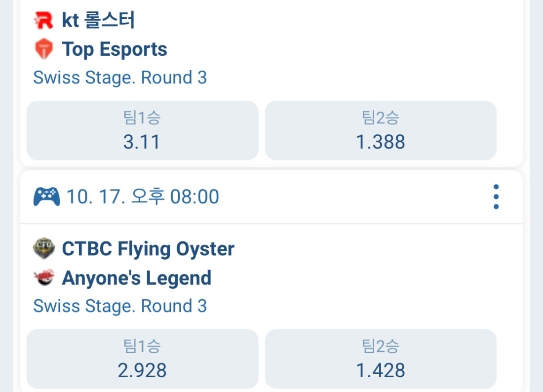This screenshot has height=392, width=543.
Task: Open the three-dot match options menu
Action: pyautogui.click(x=496, y=197)
